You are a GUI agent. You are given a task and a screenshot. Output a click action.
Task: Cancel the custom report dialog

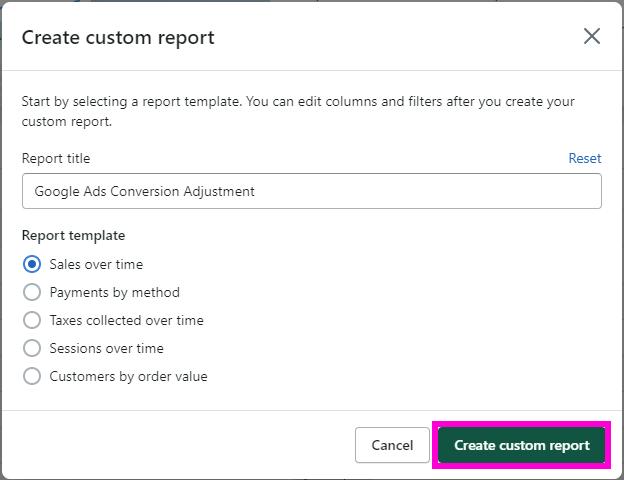[x=392, y=445]
